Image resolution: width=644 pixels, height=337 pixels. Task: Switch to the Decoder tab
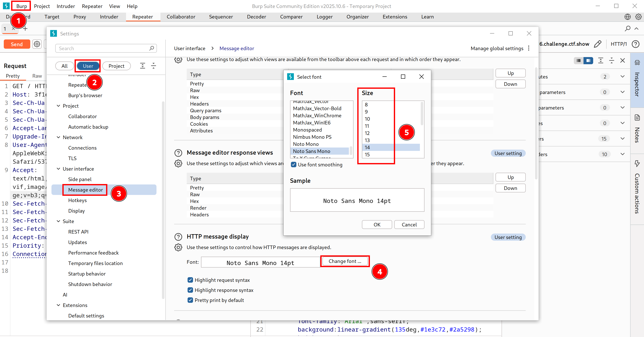click(x=256, y=17)
